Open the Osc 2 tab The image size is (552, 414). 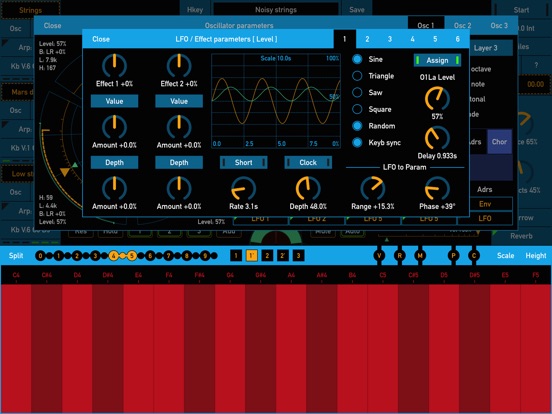462,25
